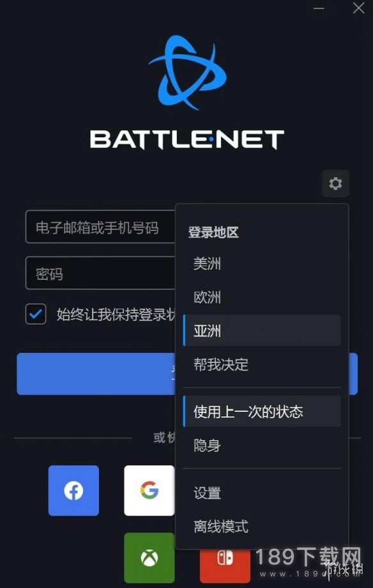373x588 pixels.
Task: Click the Battle.net logo
Action: tap(187, 93)
